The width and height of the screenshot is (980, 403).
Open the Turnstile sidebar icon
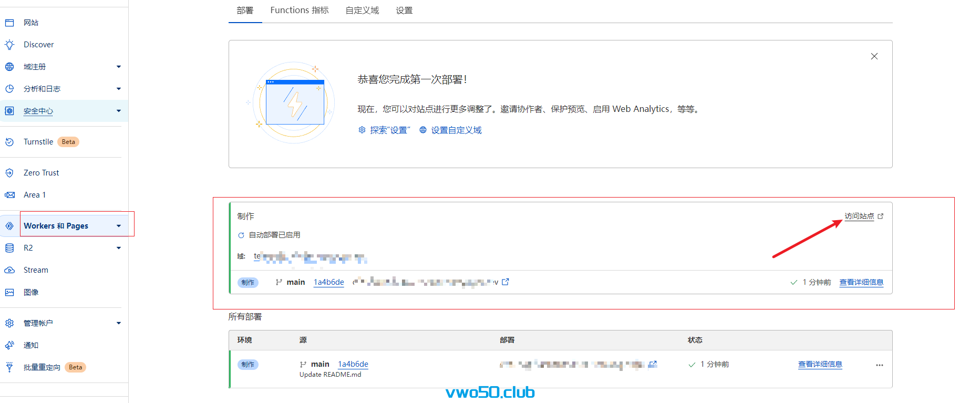point(9,142)
